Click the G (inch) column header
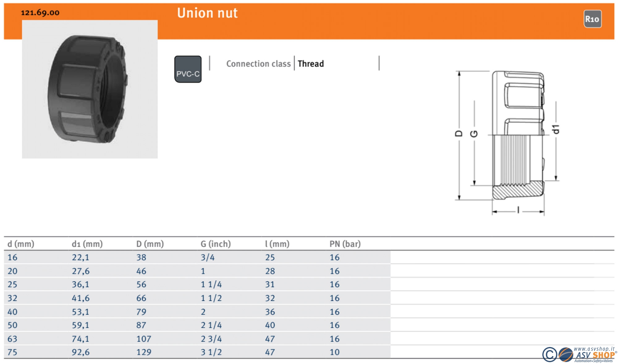Viewport: 618px width, 364px height. [216, 244]
